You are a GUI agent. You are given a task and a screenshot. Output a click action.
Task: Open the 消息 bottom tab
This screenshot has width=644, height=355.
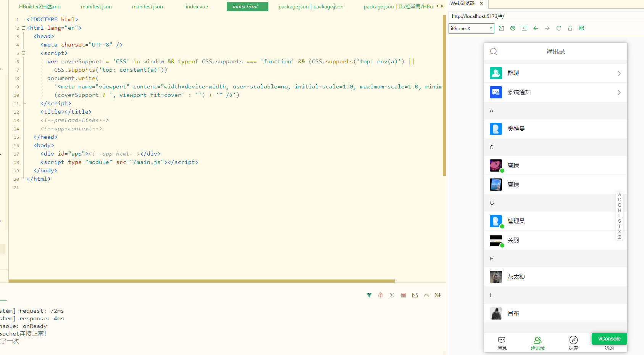pyautogui.click(x=502, y=343)
